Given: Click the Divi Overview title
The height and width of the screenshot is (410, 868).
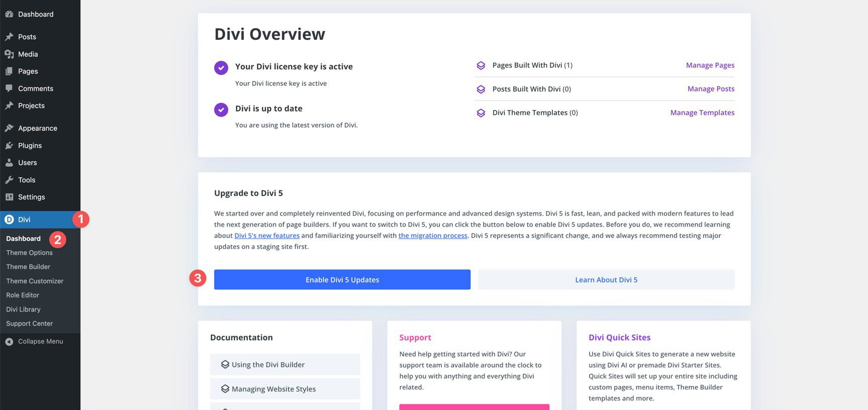Looking at the screenshot, I should [x=269, y=34].
